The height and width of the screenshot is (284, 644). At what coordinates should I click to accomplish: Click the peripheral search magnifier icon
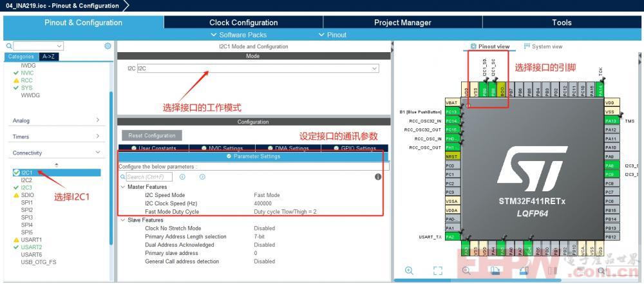[9, 46]
